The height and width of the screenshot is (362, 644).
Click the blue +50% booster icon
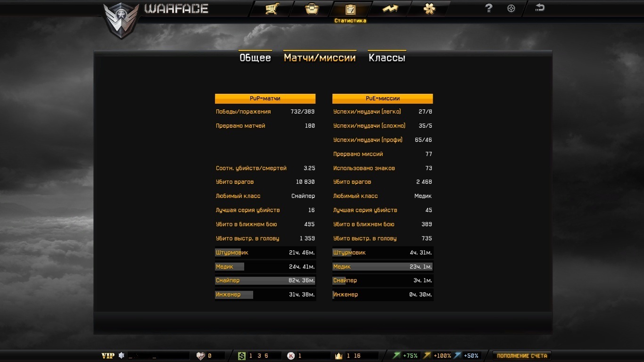tap(458, 356)
